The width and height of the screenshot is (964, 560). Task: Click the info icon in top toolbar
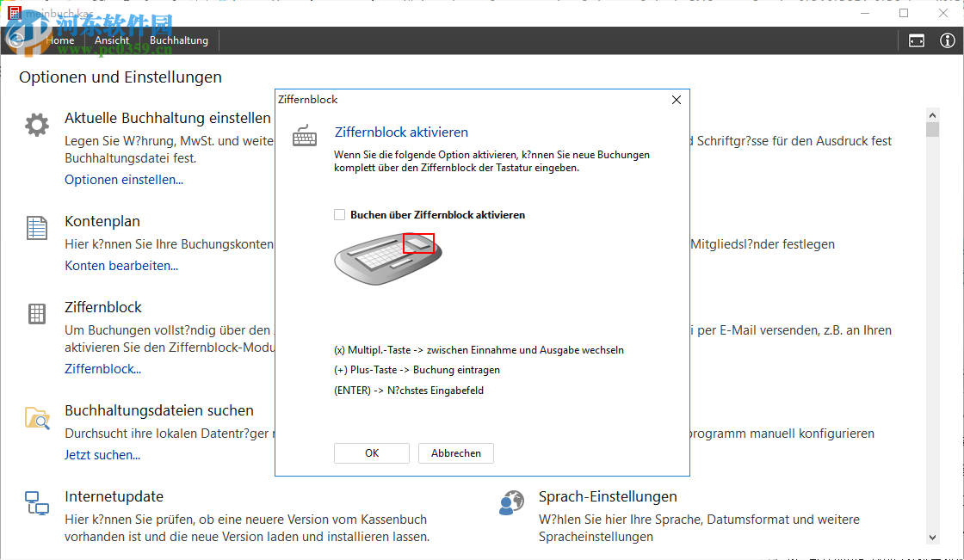coord(948,40)
